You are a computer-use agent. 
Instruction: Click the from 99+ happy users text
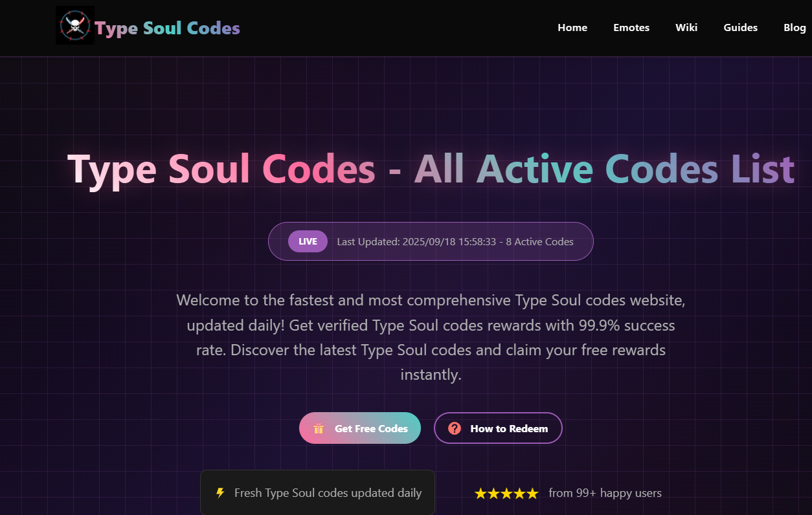click(x=605, y=493)
